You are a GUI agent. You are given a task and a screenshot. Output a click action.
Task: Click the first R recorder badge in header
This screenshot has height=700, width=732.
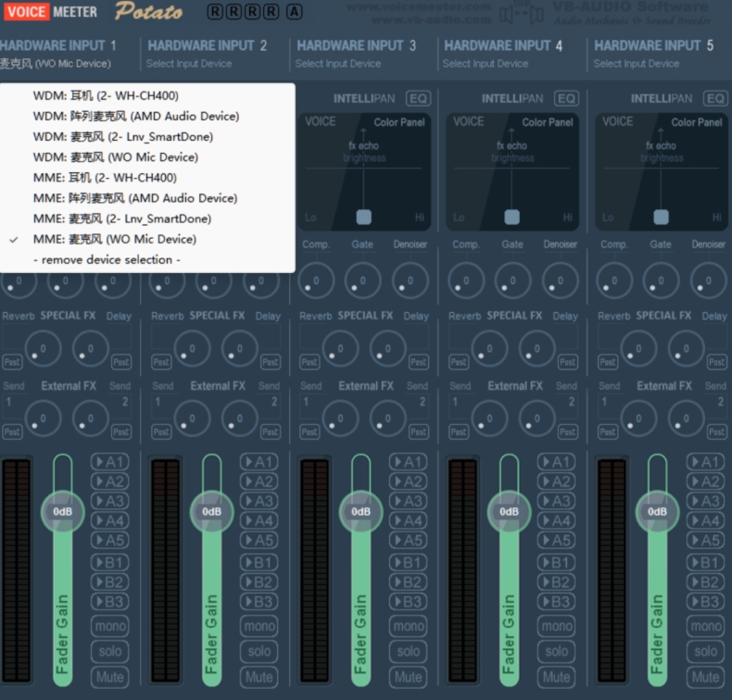215,12
